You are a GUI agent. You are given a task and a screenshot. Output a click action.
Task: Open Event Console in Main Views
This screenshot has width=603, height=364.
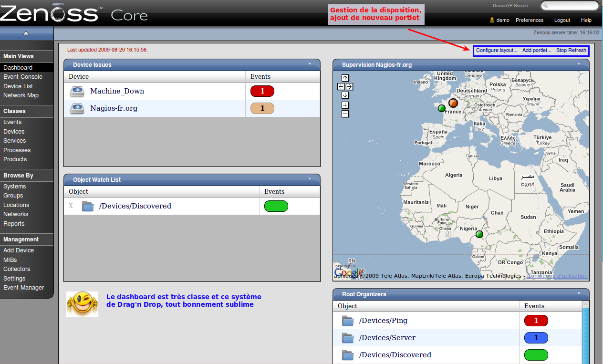pyautogui.click(x=23, y=77)
